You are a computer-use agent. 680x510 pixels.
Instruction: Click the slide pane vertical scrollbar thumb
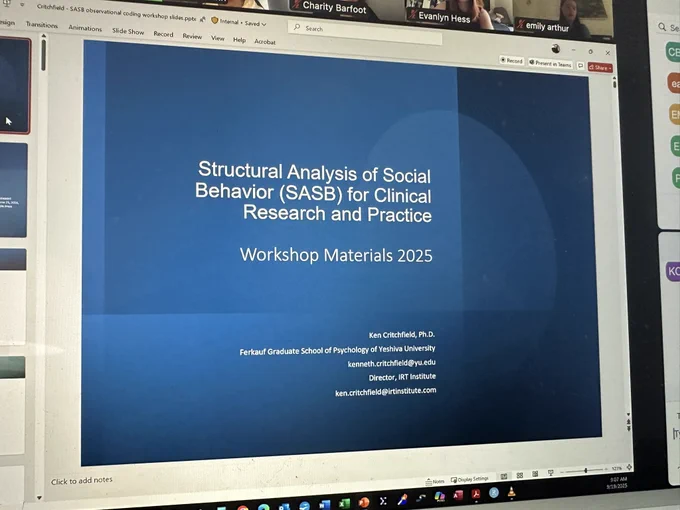[x=615, y=83]
